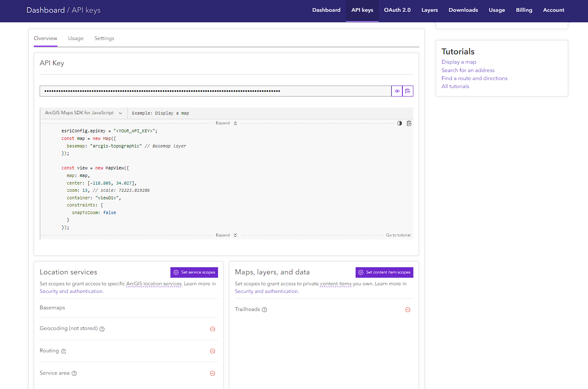Open Find a route and directions tutorial
This screenshot has width=588, height=389.
pyautogui.click(x=475, y=78)
